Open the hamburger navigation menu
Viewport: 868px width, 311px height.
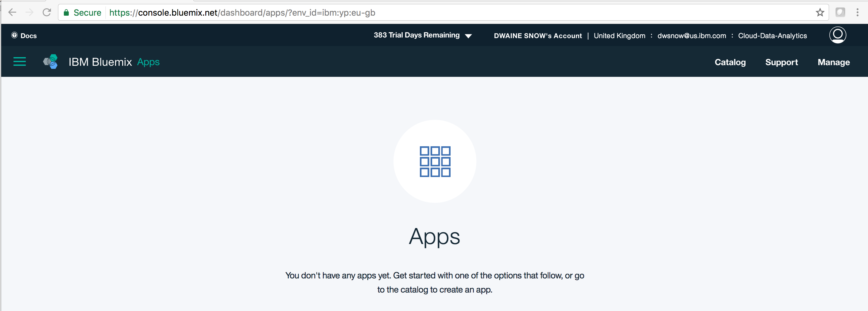coord(20,62)
